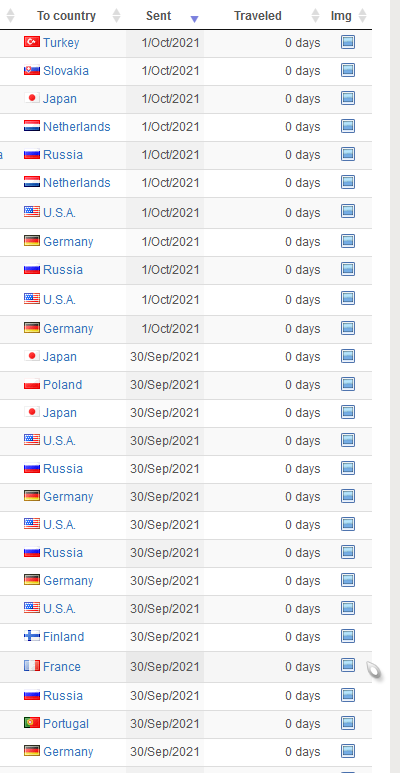
Task: Open the Slovakia country link
Action: pyautogui.click(x=66, y=70)
